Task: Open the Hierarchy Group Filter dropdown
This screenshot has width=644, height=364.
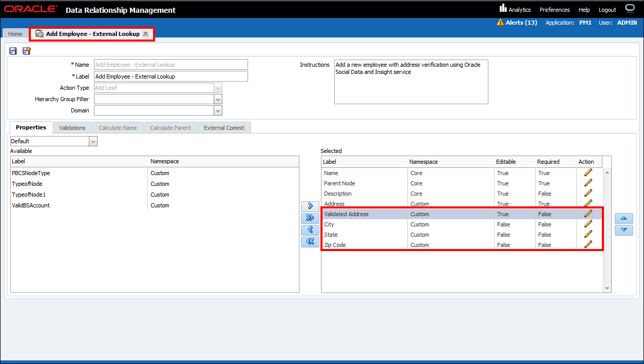Action: click(x=218, y=99)
